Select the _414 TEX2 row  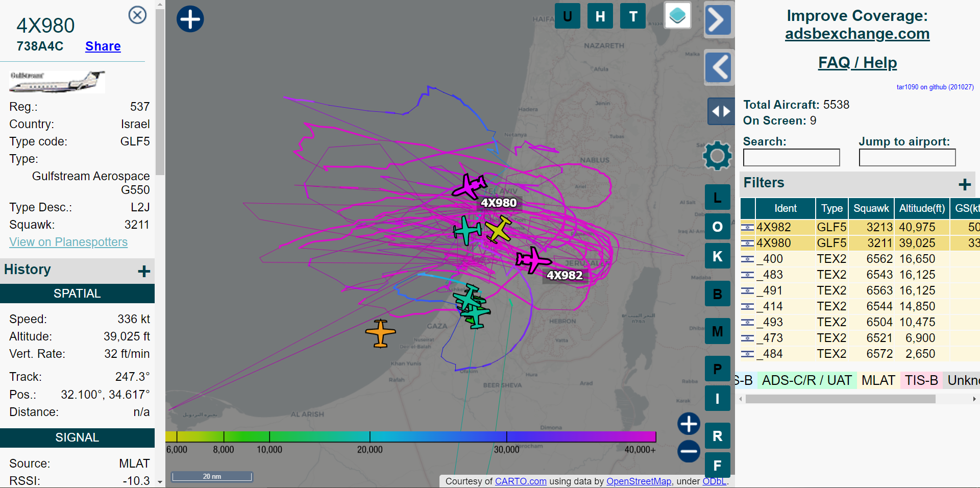860,306
